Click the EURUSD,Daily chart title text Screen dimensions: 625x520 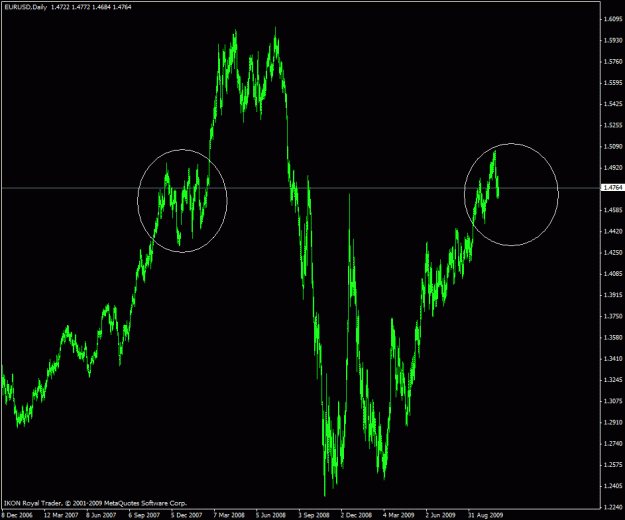coord(26,7)
